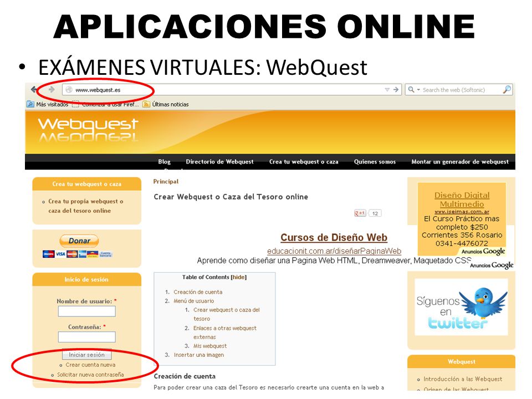Image resolution: width=532 pixels, height=399 pixels.
Task: Open Montar un generador de webquest menu
Action: tap(460, 162)
